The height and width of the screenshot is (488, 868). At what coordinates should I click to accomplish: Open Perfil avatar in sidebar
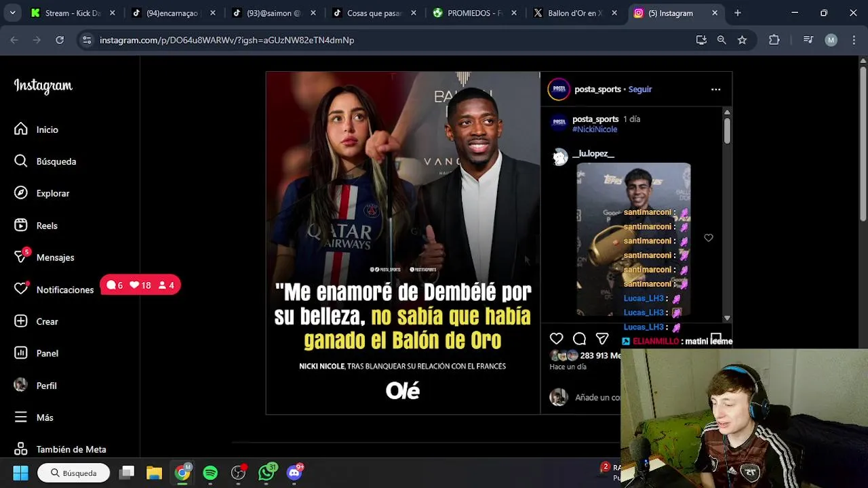coord(21,385)
